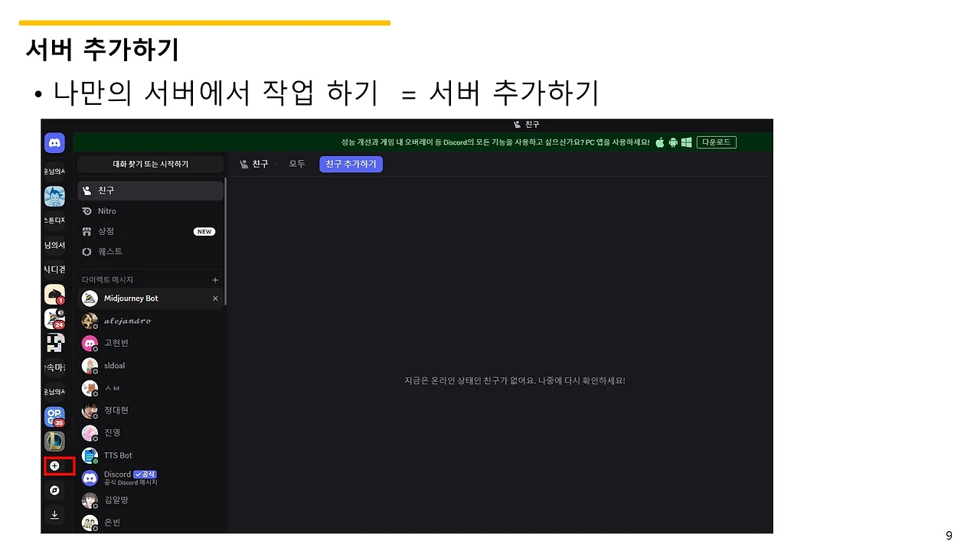
Task: Click the Windows icon in the green banner
Action: (x=685, y=142)
